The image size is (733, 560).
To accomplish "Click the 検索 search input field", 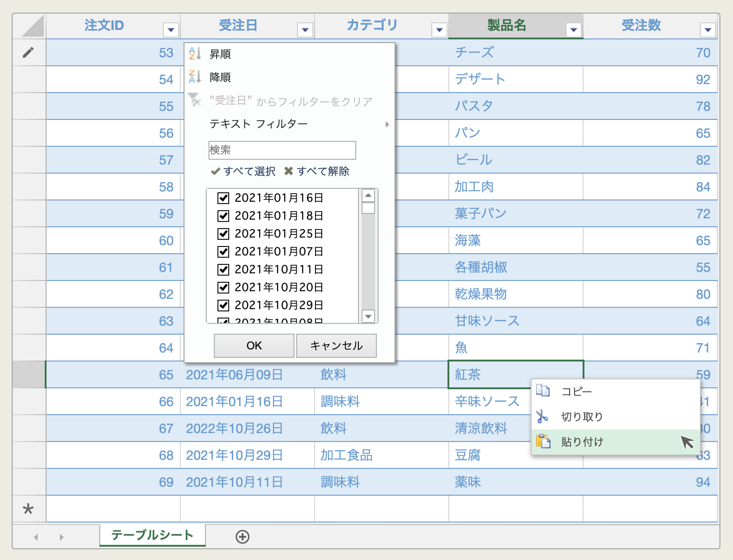I will click(x=282, y=150).
